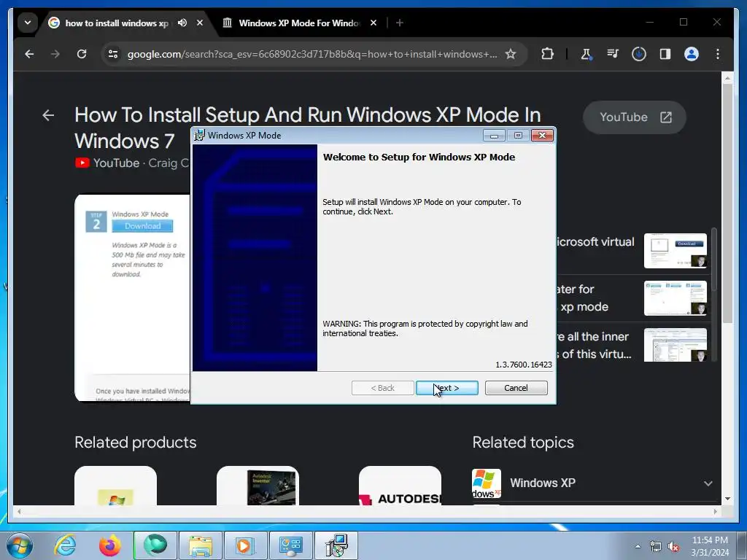Screen dimensions: 747x560
Task: Click Next in the Windows XP Mode setup
Action: click(x=447, y=388)
